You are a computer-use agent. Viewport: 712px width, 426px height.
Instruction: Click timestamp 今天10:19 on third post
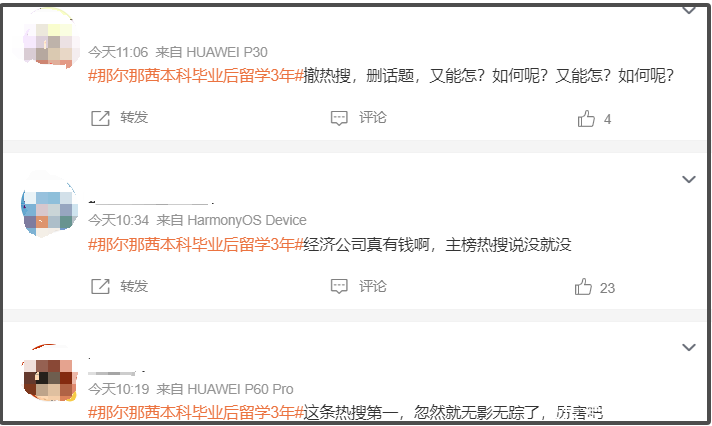pos(119,389)
